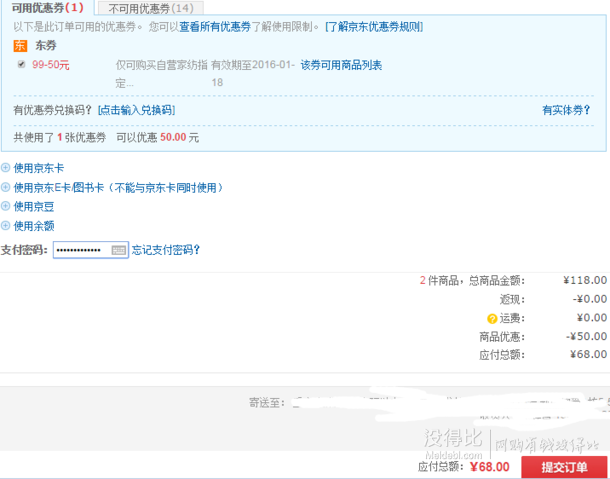Open the 查看所有优惠券 link
Screen dimensions: 610x479
[x=215, y=27]
